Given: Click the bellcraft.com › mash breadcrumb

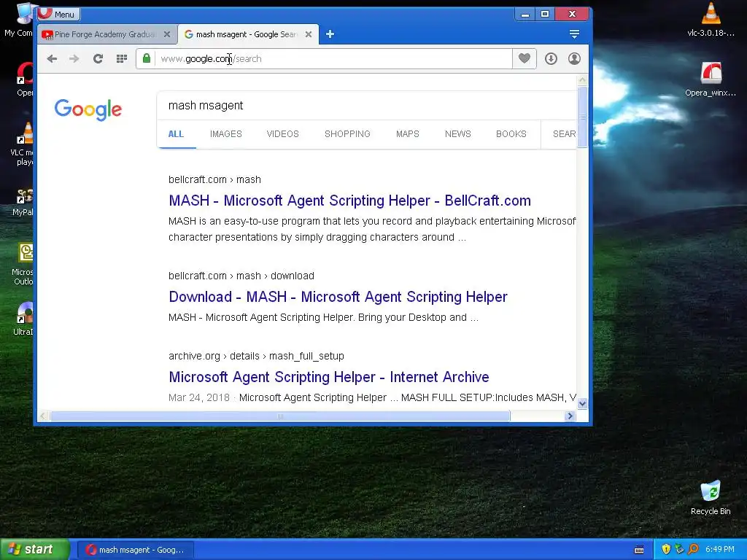Looking at the screenshot, I should click(x=214, y=179).
